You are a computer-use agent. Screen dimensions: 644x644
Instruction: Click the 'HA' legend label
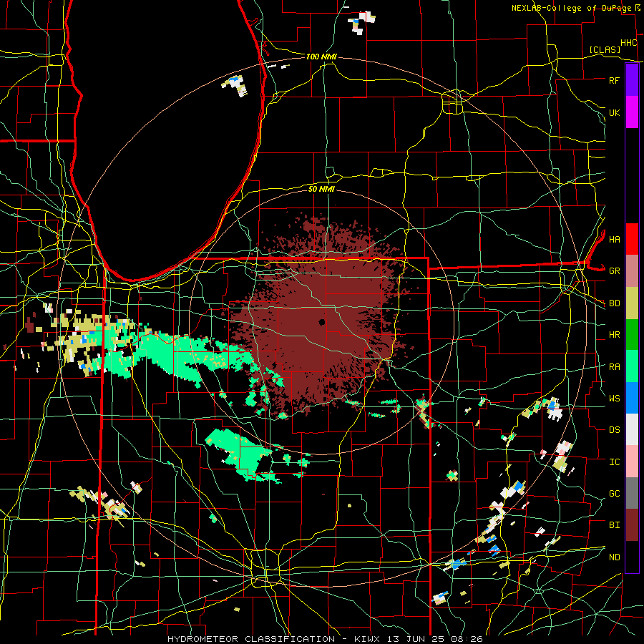[x=614, y=239]
